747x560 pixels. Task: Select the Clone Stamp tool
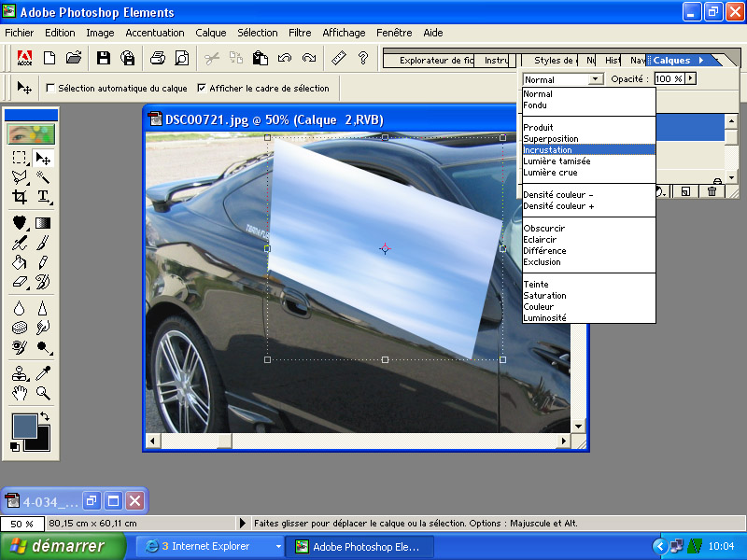point(19,373)
